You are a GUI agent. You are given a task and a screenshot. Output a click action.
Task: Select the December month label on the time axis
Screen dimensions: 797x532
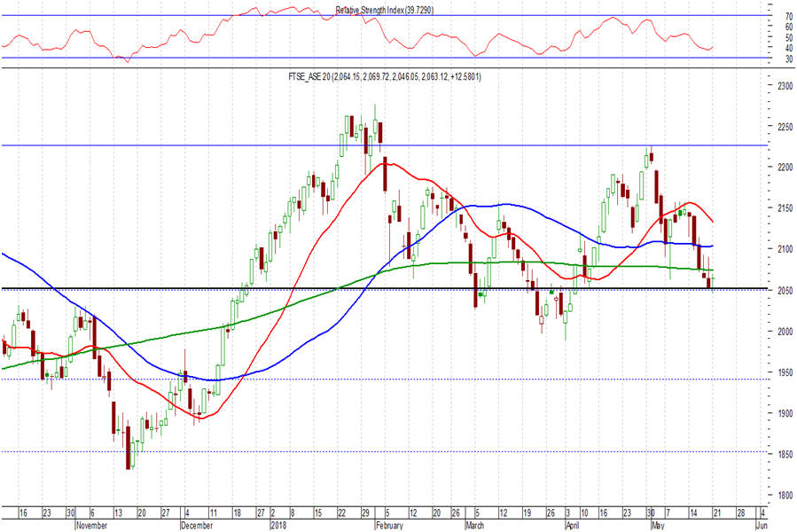click(x=197, y=525)
